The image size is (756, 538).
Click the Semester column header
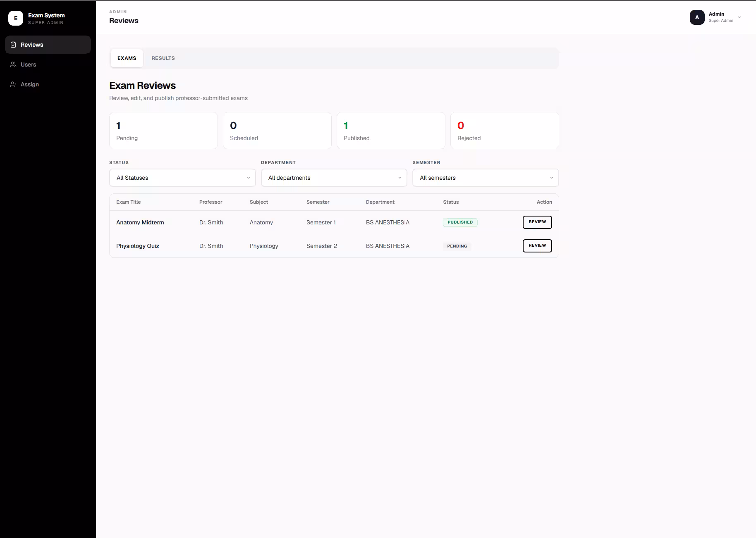[318, 202]
